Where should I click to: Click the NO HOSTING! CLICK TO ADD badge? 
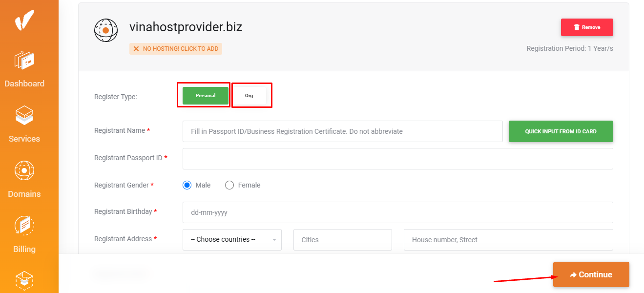coord(176,49)
